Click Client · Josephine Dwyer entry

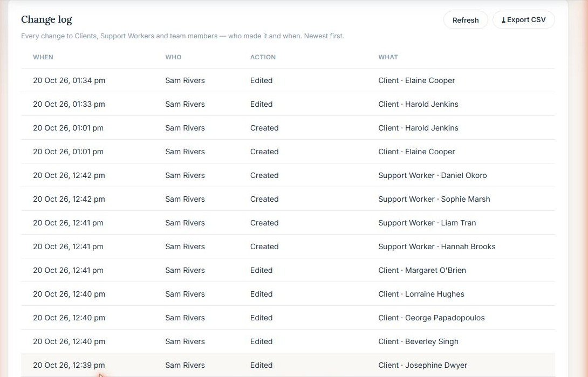coord(422,365)
